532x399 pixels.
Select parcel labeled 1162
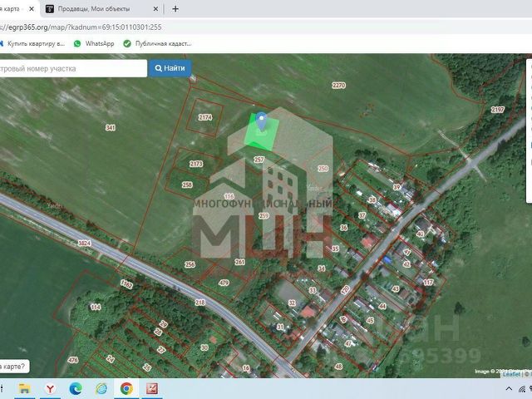point(126,284)
